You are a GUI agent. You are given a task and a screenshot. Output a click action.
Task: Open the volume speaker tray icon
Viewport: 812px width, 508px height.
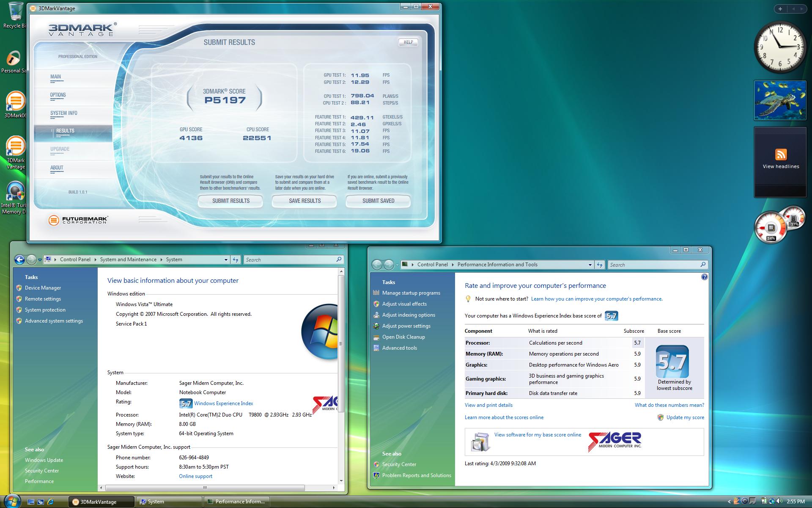coord(779,501)
